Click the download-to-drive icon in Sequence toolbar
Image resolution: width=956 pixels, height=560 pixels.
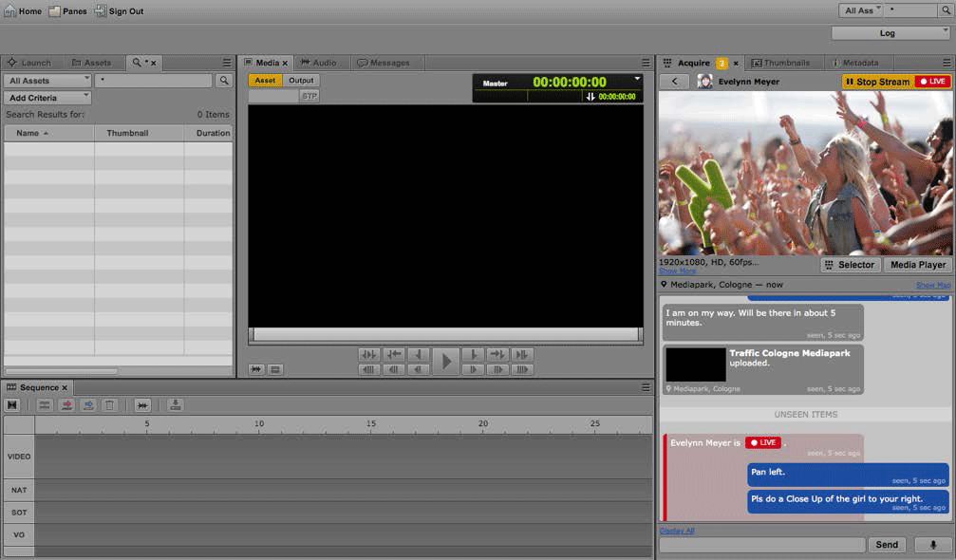tap(175, 405)
